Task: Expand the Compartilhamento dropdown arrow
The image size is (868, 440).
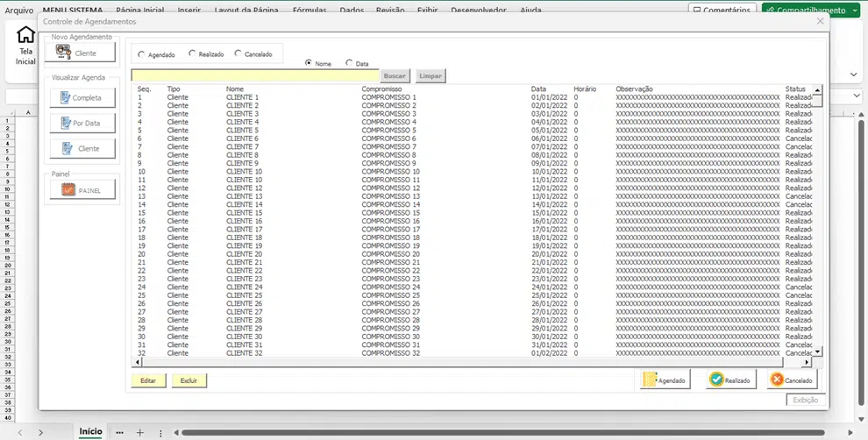Action: [x=855, y=11]
